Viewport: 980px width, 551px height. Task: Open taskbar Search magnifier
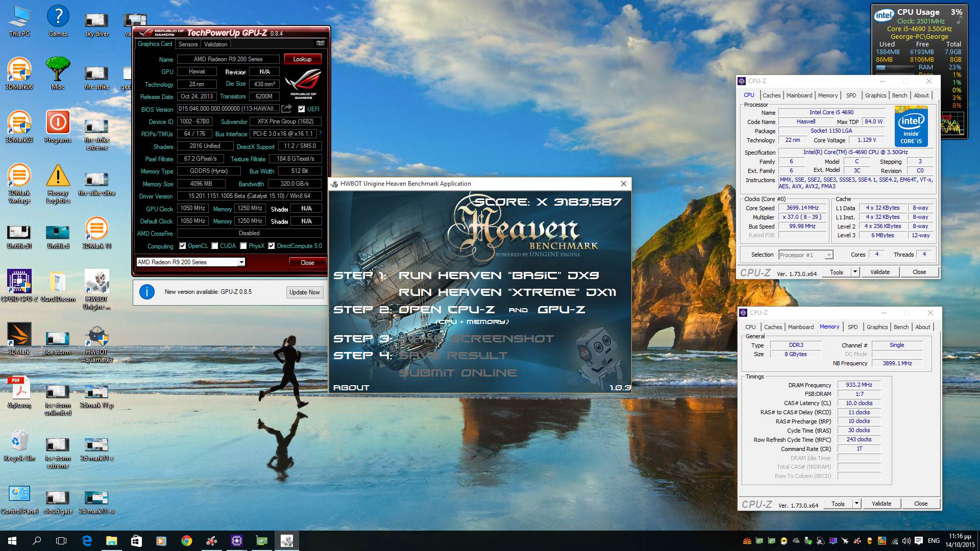37,541
